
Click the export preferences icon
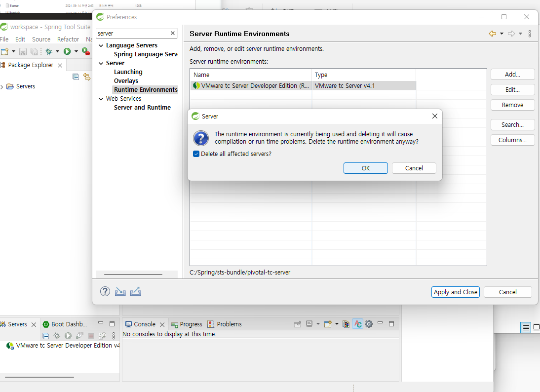136,292
